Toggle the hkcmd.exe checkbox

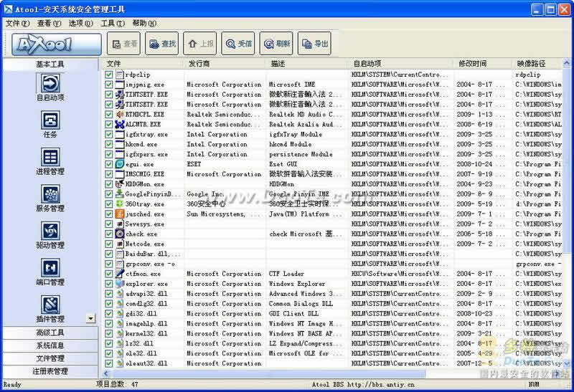point(109,144)
